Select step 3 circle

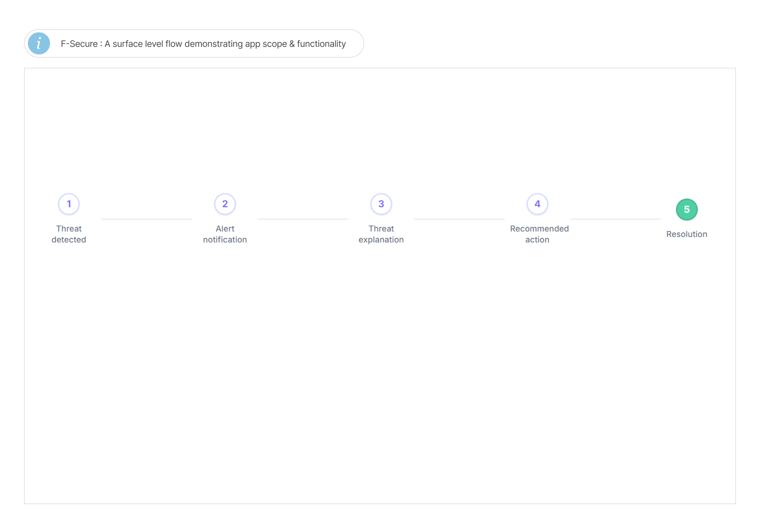click(x=381, y=204)
